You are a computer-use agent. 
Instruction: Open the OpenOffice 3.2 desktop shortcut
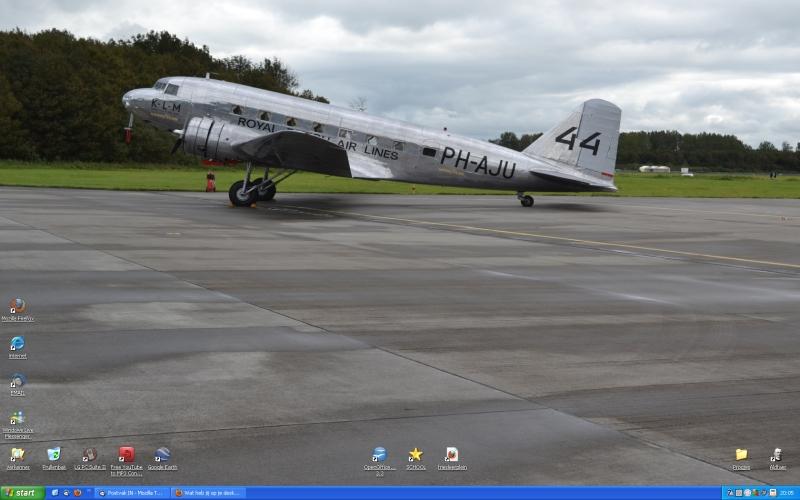pos(380,461)
